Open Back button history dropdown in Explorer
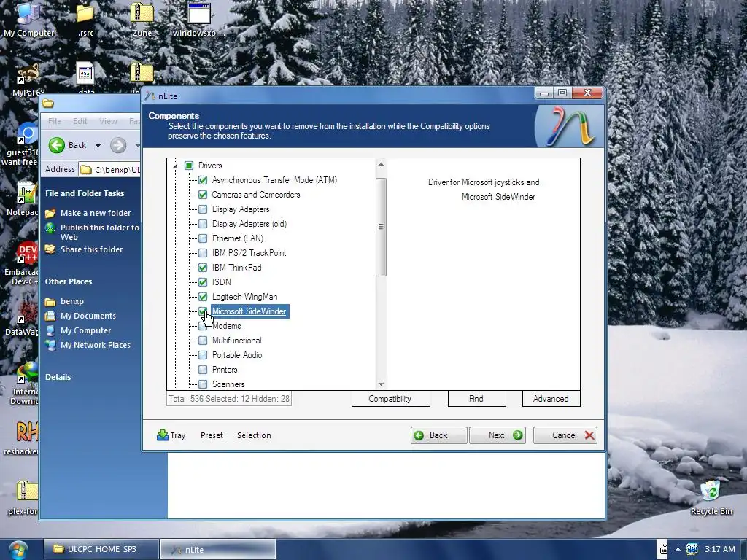 click(98, 145)
